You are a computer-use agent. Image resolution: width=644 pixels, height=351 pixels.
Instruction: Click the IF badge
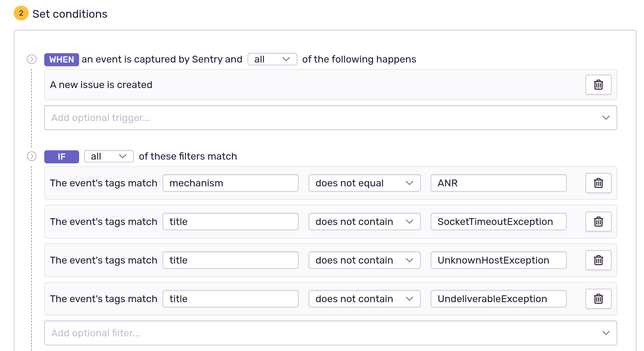tap(61, 157)
